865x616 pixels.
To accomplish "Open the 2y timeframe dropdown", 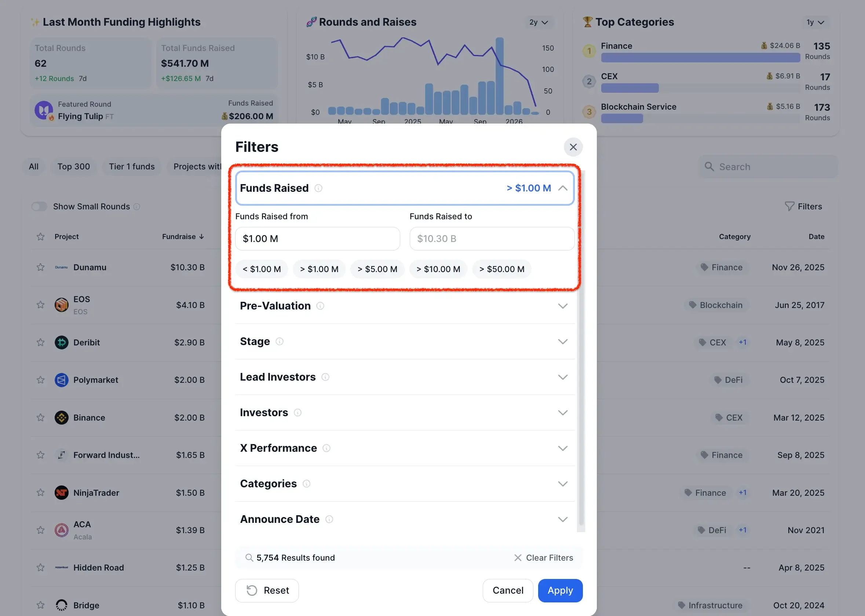I will coord(539,22).
